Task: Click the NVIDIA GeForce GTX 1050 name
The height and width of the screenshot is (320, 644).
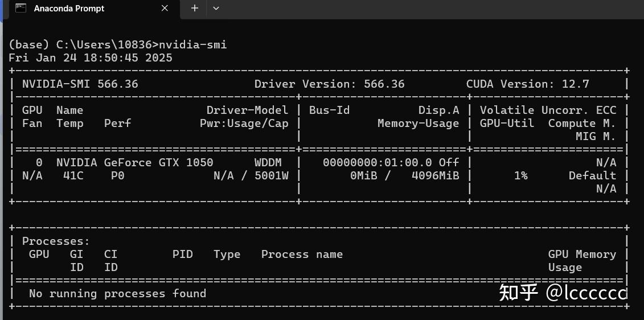Action: pyautogui.click(x=135, y=163)
